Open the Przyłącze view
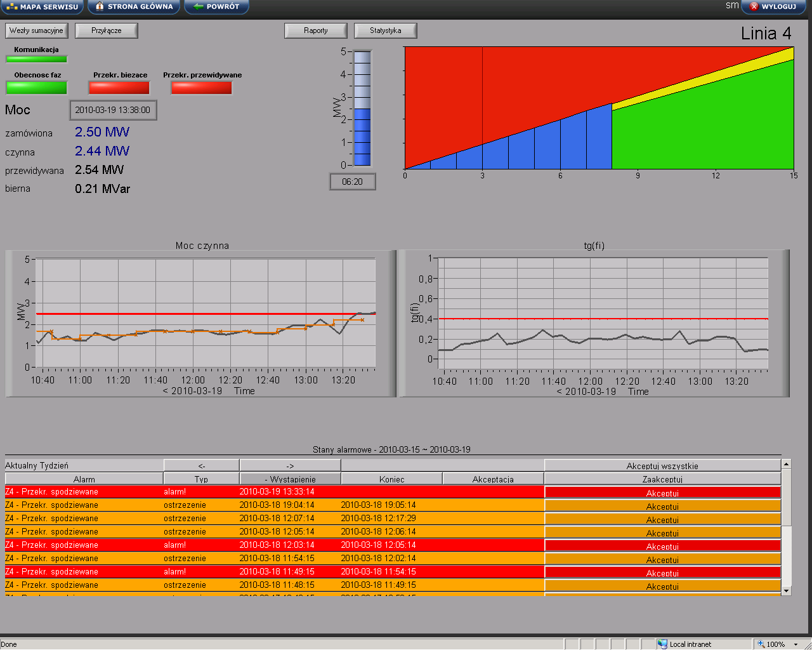This screenshot has width=812, height=650. (106, 30)
